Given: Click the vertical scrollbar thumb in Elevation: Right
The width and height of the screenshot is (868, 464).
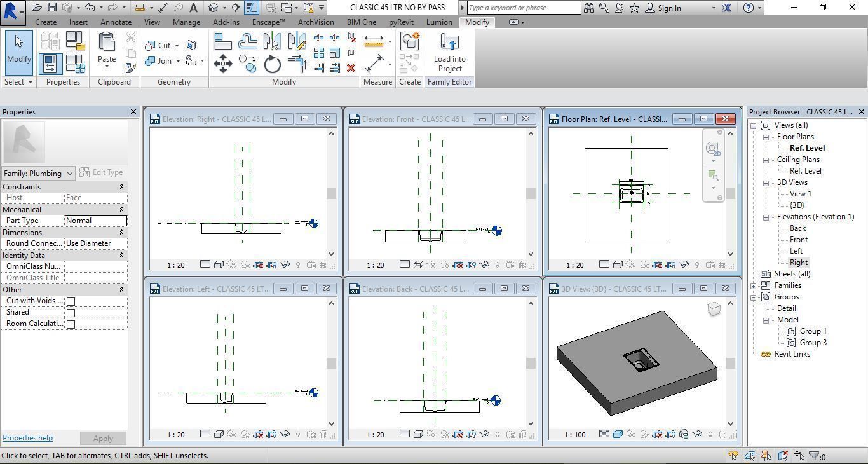Looking at the screenshot, I should pyautogui.click(x=331, y=193).
